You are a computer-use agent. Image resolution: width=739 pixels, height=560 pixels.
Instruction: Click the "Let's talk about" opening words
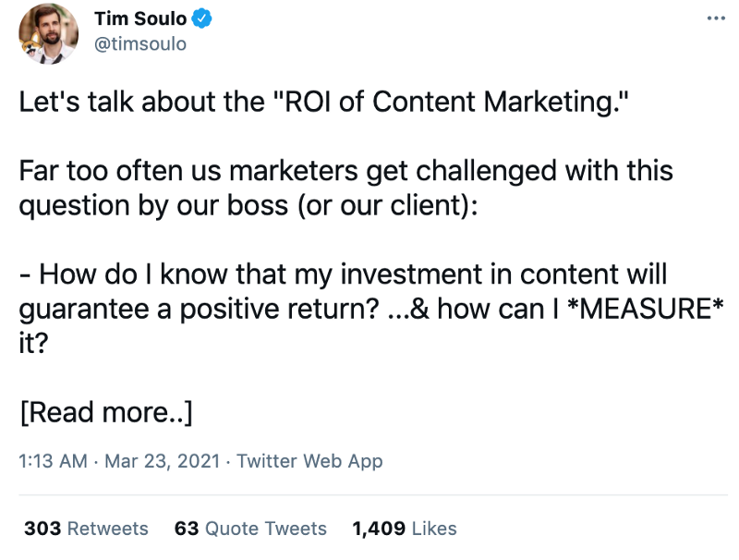tap(111, 102)
